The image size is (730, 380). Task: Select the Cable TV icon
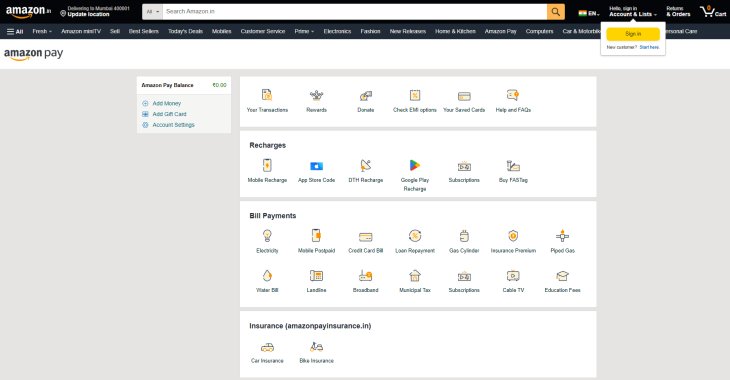pos(513,276)
